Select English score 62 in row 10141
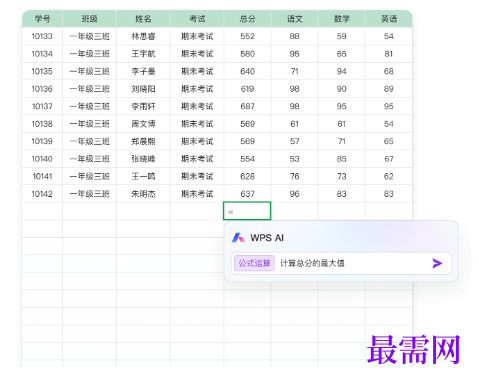The width and height of the screenshot is (479, 381). 389,176
